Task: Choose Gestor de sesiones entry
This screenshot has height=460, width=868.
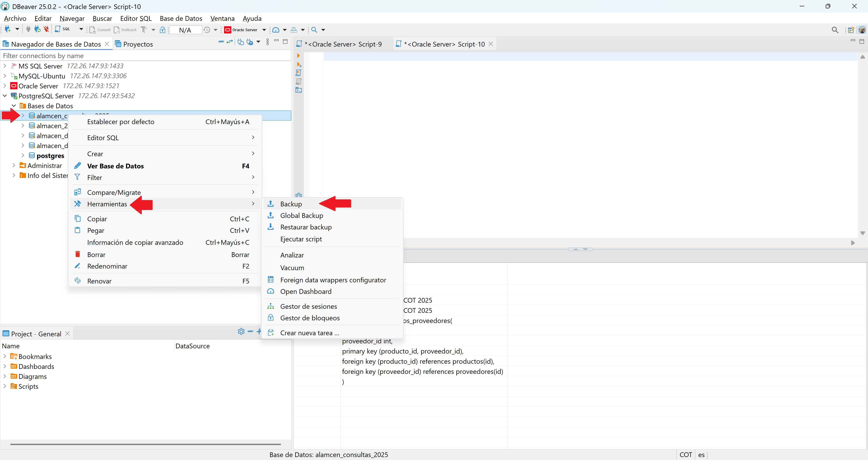Action: (x=332, y=307)
